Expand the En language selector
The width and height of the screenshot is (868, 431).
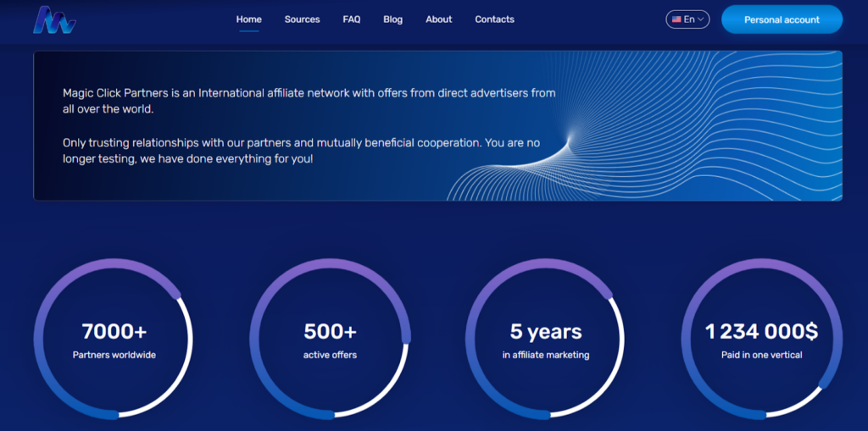[688, 19]
